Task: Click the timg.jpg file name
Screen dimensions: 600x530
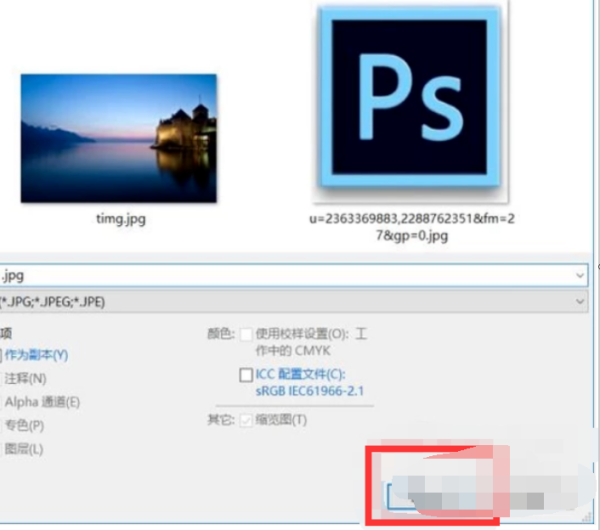Action: click(121, 219)
